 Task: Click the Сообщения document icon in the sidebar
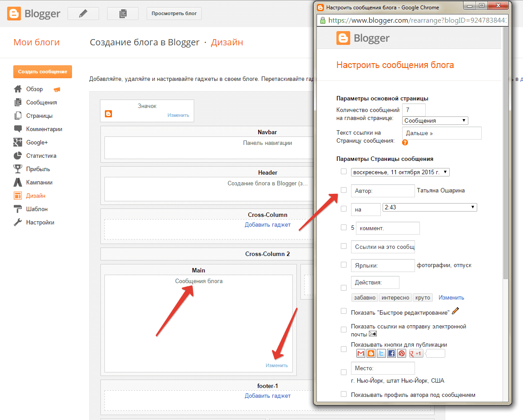(x=18, y=102)
